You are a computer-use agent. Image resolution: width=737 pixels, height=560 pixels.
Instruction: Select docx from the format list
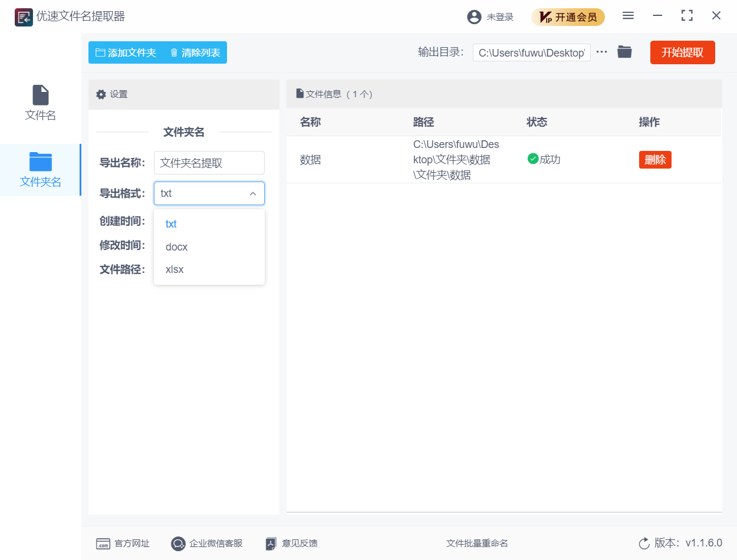click(209, 247)
